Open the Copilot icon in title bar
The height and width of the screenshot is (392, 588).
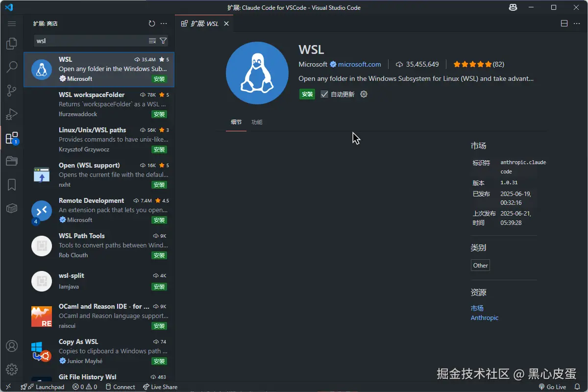point(513,7)
